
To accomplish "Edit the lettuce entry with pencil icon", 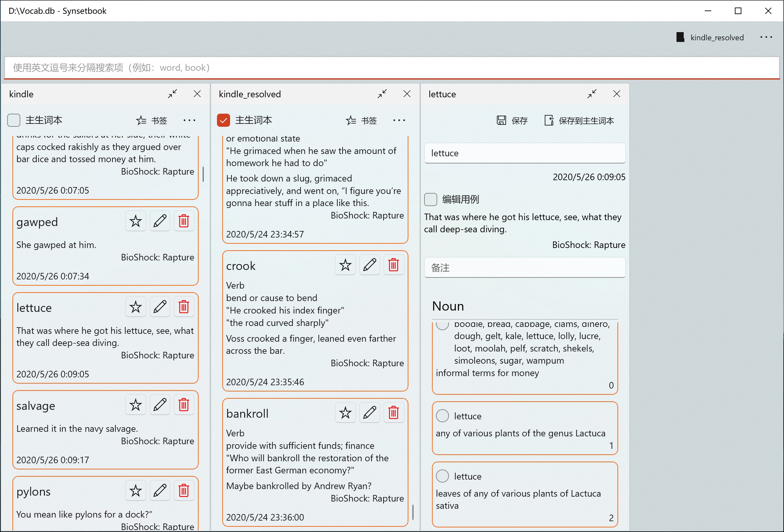I will point(160,307).
